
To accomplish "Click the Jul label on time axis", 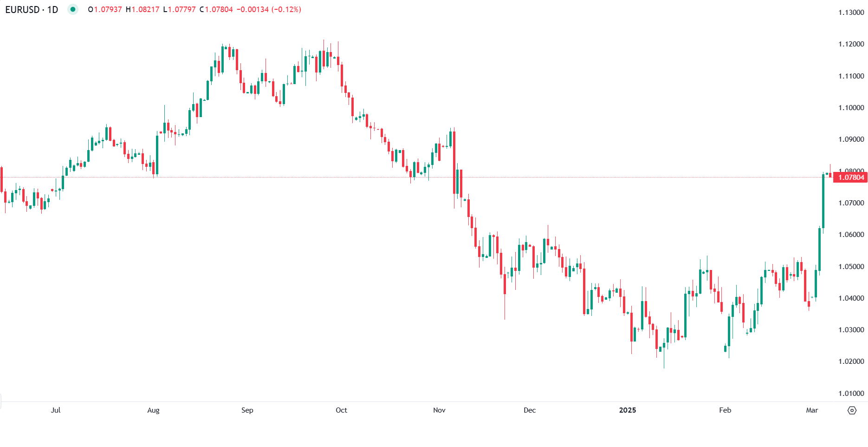I will click(x=56, y=410).
